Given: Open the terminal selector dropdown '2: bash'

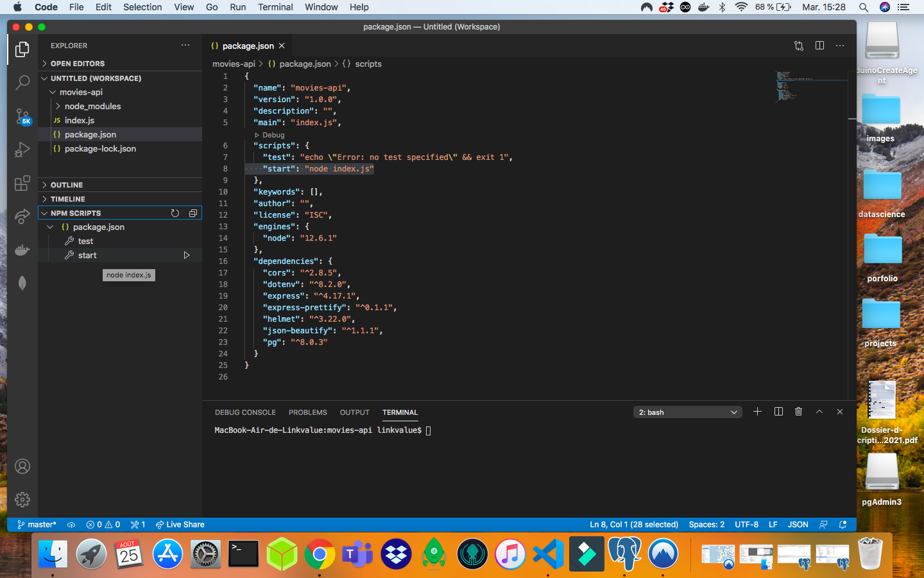Looking at the screenshot, I should point(687,412).
